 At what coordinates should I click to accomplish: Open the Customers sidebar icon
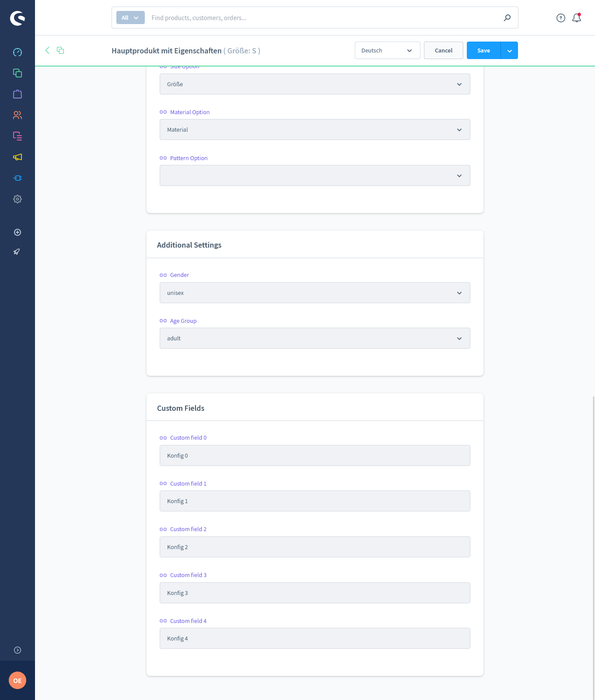point(17,115)
